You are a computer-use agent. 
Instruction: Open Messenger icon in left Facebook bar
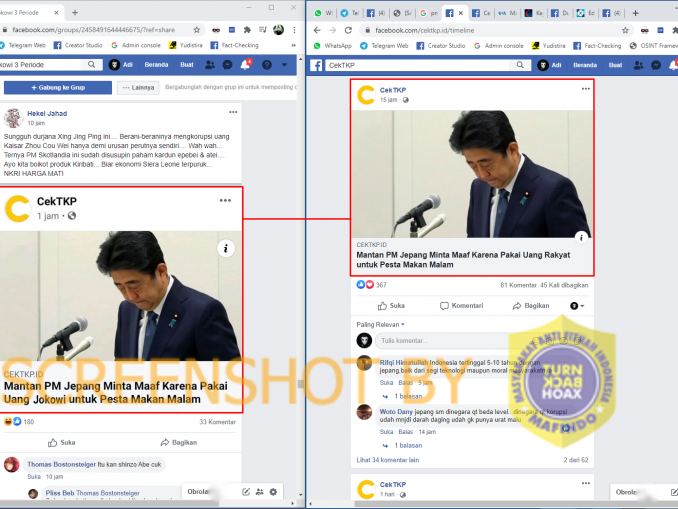pos(227,65)
